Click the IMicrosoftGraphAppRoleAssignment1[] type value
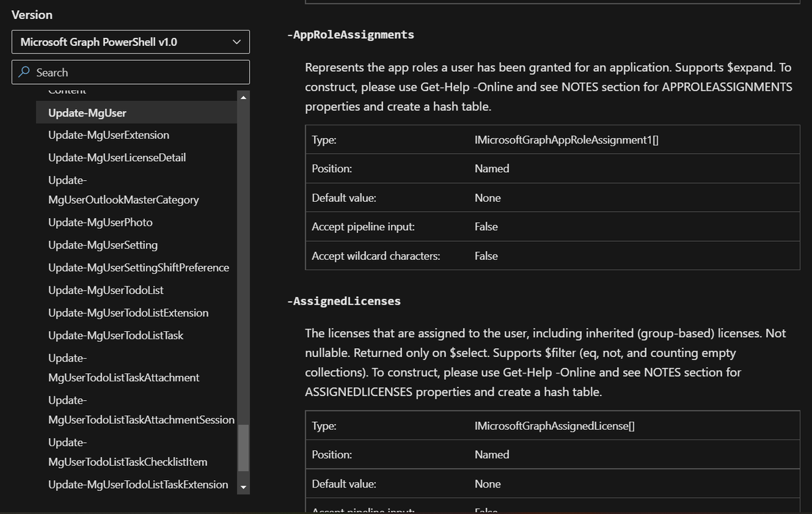812x514 pixels. [x=567, y=140]
